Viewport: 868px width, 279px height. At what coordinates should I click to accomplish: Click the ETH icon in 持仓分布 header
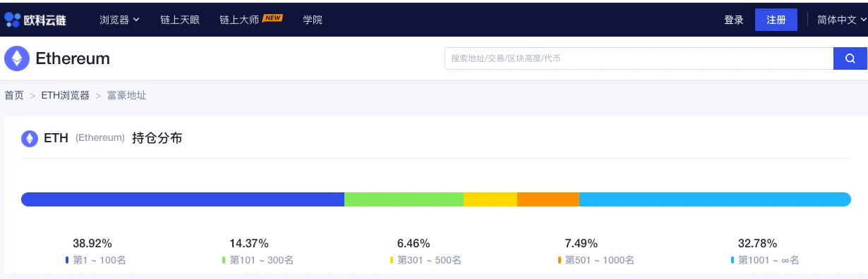click(30, 138)
